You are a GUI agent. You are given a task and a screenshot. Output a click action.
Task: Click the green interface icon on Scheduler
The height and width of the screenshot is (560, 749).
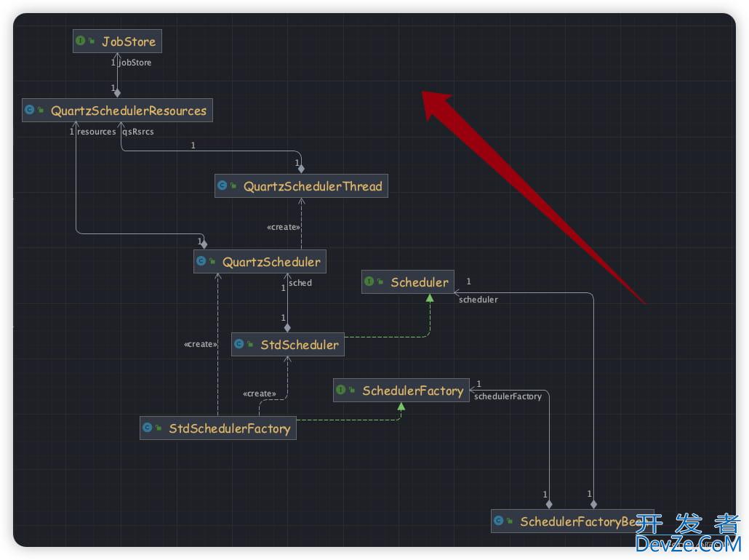[x=369, y=281]
